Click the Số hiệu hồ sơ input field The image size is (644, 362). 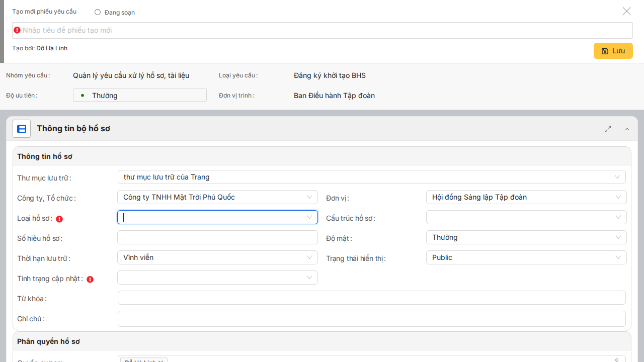217,237
